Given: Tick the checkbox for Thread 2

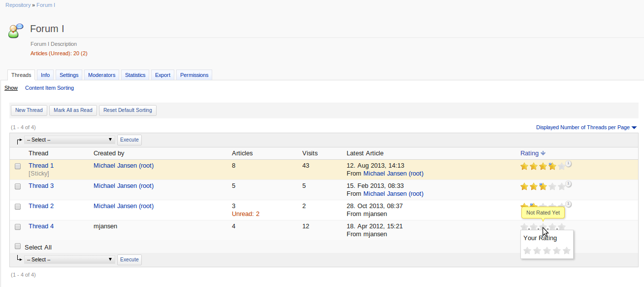Looking at the screenshot, I should [18, 207].
